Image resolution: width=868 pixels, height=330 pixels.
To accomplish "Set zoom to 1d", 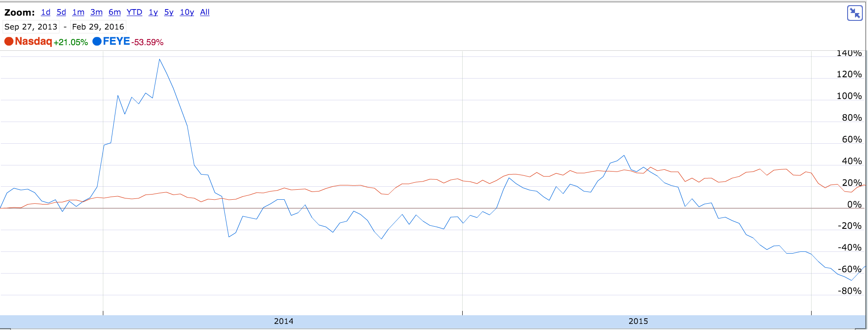I will pos(46,12).
